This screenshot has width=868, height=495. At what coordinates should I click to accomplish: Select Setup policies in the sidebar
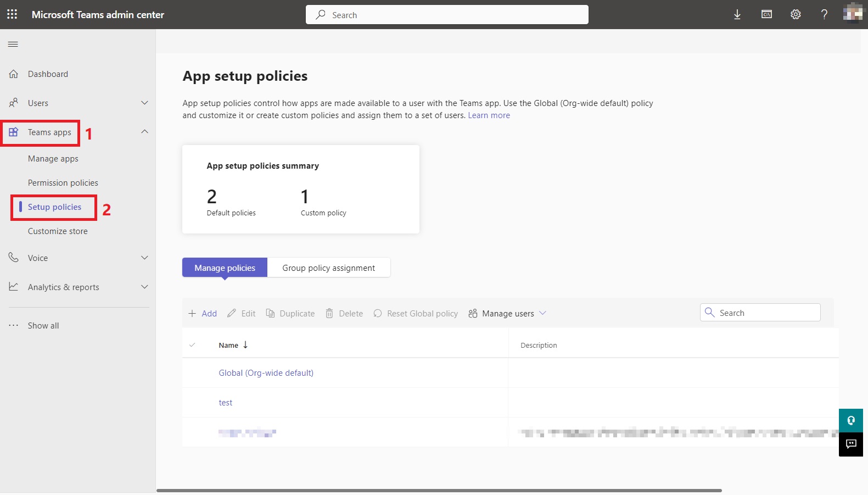point(54,207)
